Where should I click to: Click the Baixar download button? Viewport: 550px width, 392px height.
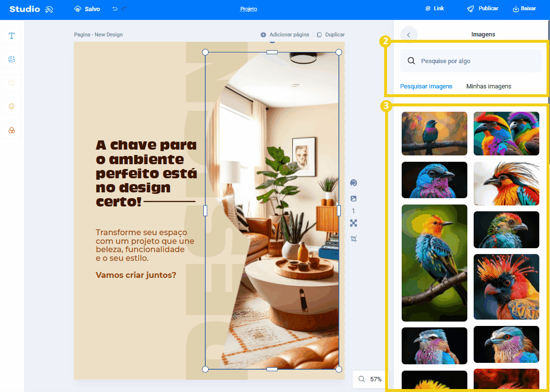pyautogui.click(x=524, y=8)
